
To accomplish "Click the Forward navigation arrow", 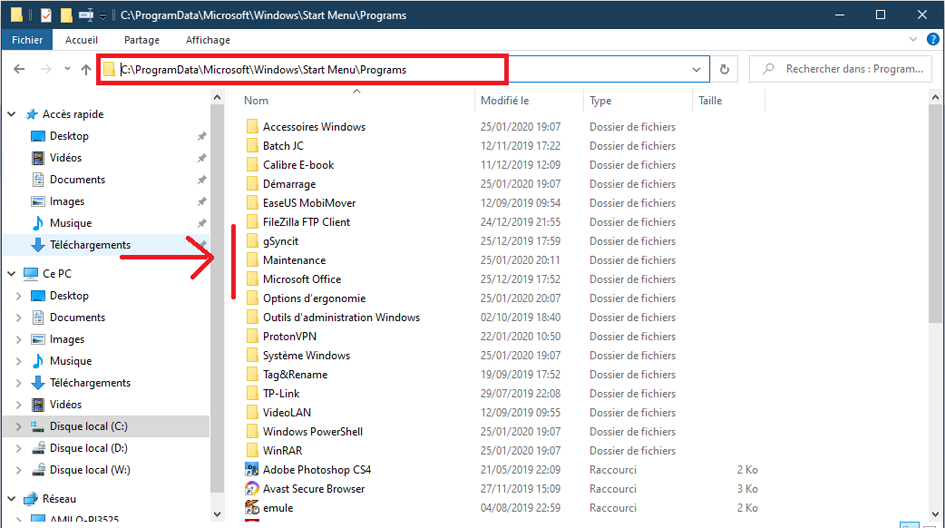I will (x=46, y=69).
